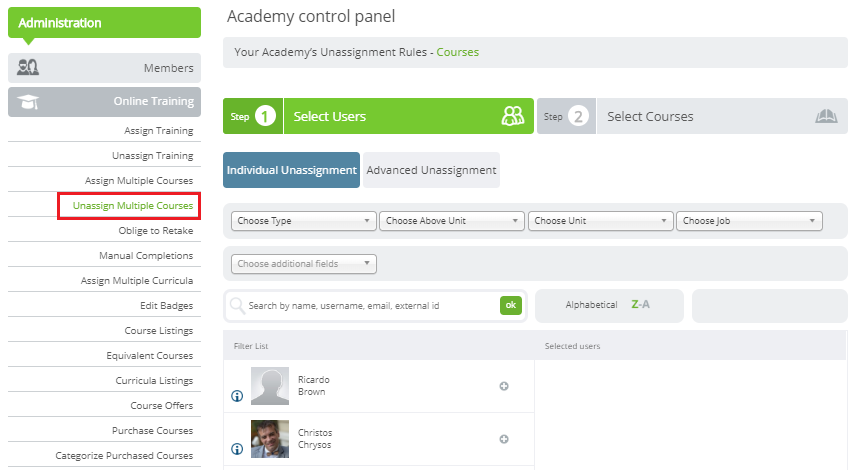This screenshot has width=857, height=470.
Task: Expand the Choose Above Unit dropdown
Action: pyautogui.click(x=452, y=221)
